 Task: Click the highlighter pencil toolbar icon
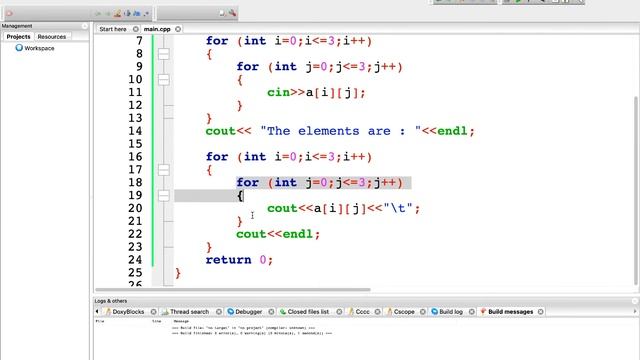coord(118,13)
